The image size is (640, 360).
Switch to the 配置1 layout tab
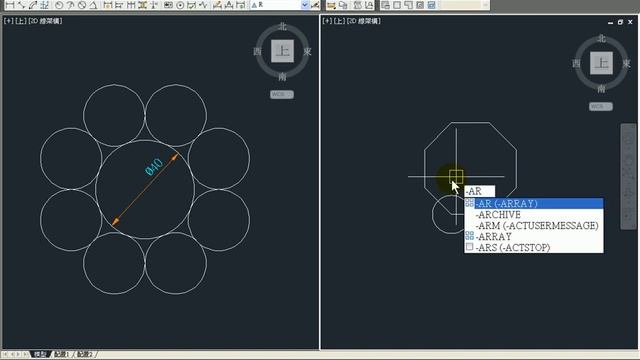tap(62, 354)
